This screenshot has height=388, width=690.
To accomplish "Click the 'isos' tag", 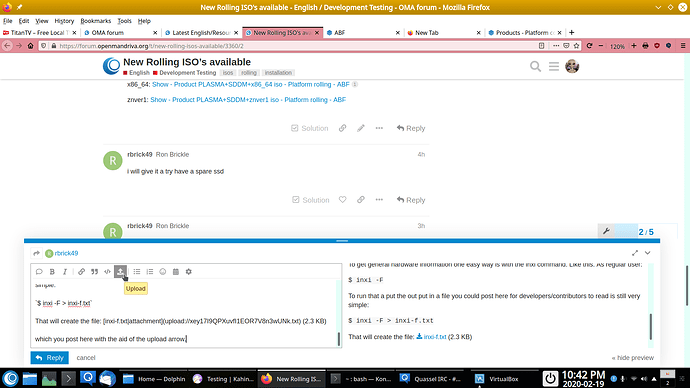I will pos(228,73).
